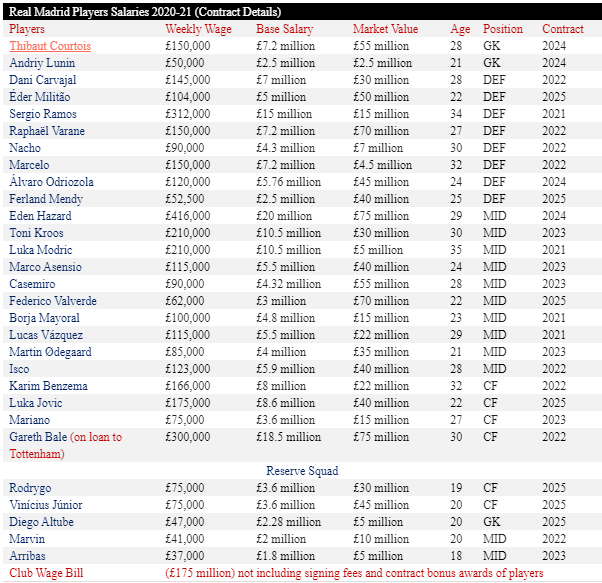The height and width of the screenshot is (583, 602).
Task: Open the Mariano link
Action: click(x=30, y=420)
